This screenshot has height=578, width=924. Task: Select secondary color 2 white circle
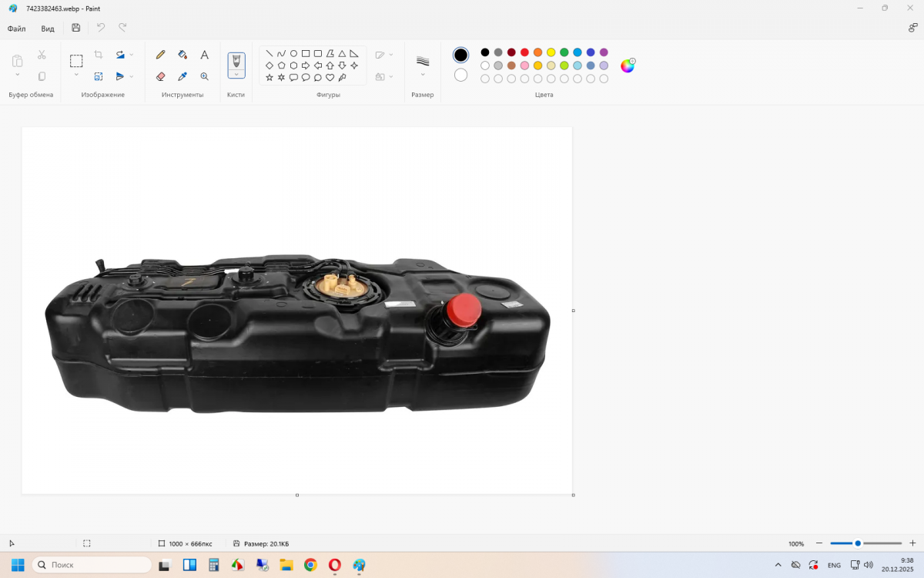click(460, 75)
